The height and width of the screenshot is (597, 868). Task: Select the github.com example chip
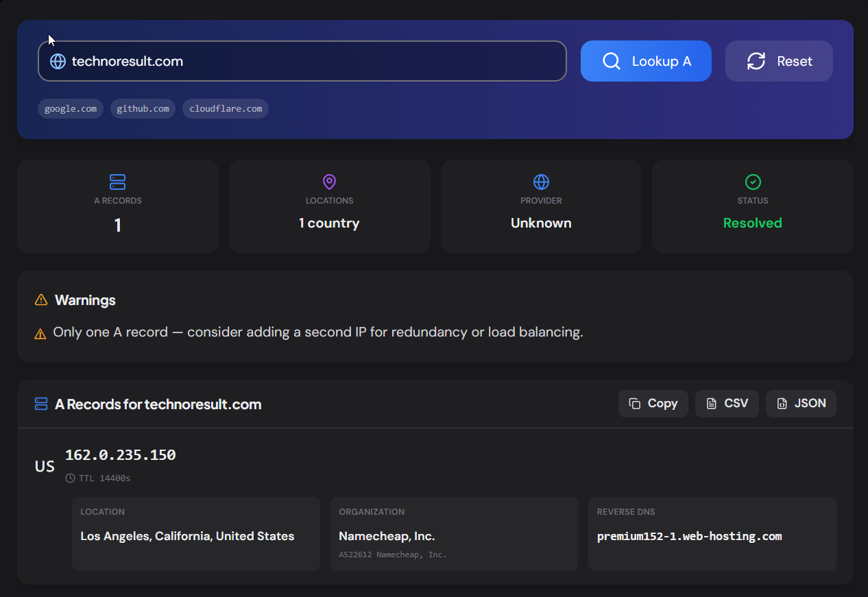143,108
